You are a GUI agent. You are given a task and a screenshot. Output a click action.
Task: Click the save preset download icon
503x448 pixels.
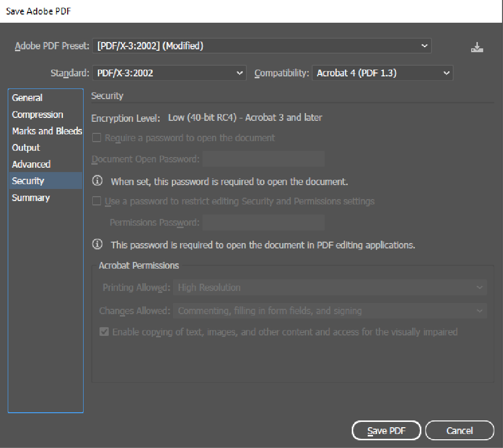point(477,47)
